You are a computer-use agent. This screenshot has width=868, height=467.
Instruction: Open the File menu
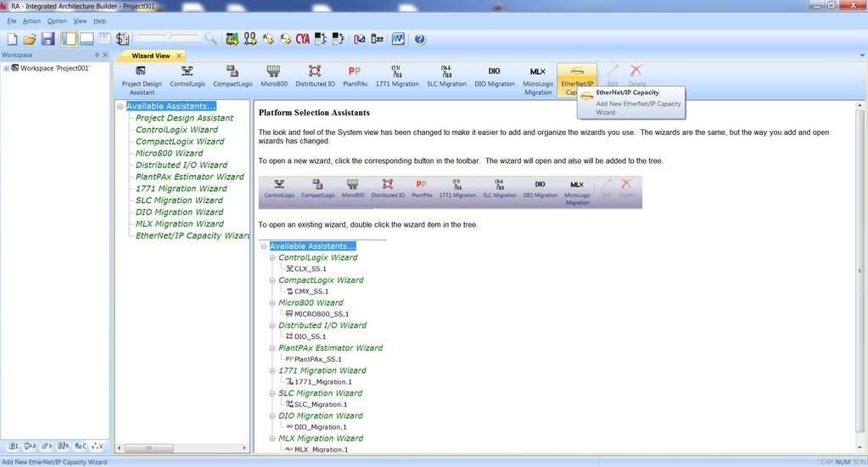[12, 21]
